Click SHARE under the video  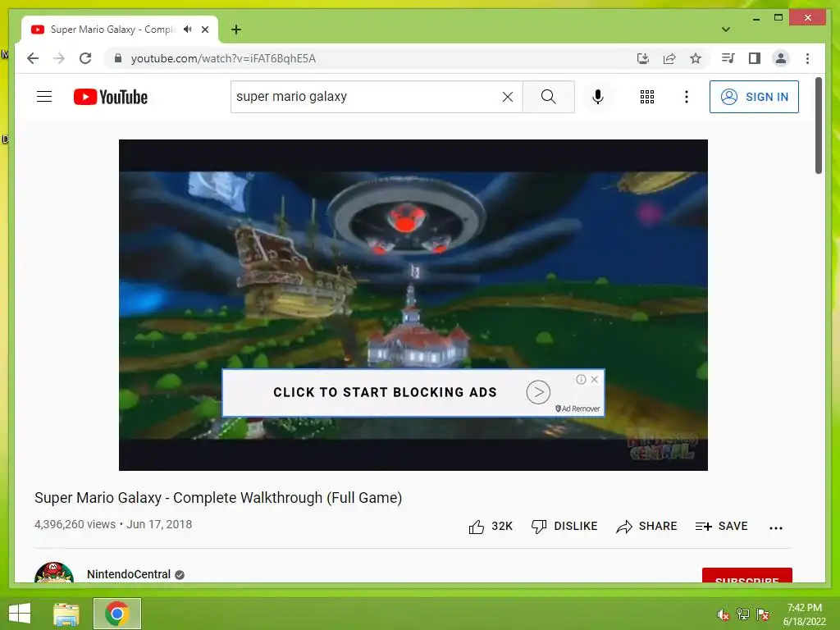[646, 527]
